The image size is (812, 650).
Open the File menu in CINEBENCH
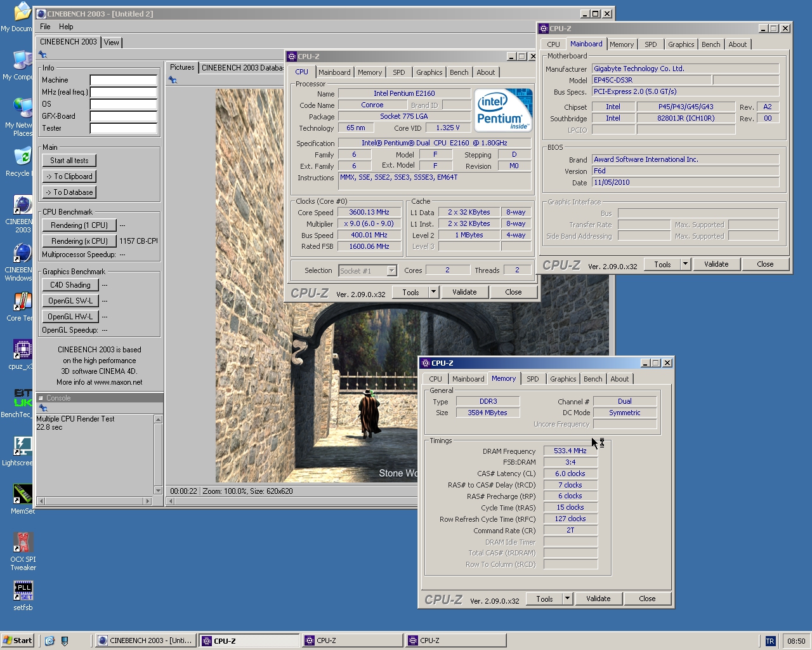[x=45, y=27]
